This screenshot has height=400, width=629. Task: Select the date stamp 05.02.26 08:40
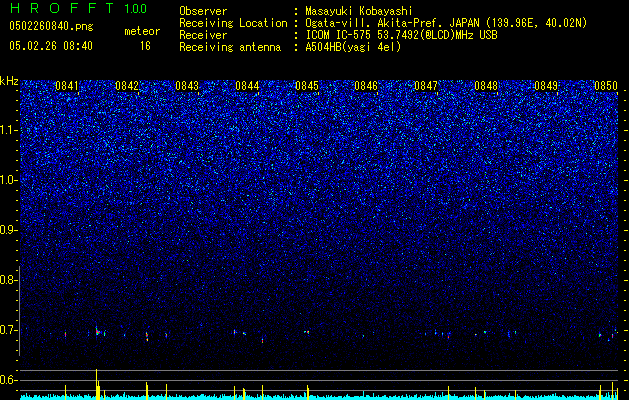click(x=51, y=46)
